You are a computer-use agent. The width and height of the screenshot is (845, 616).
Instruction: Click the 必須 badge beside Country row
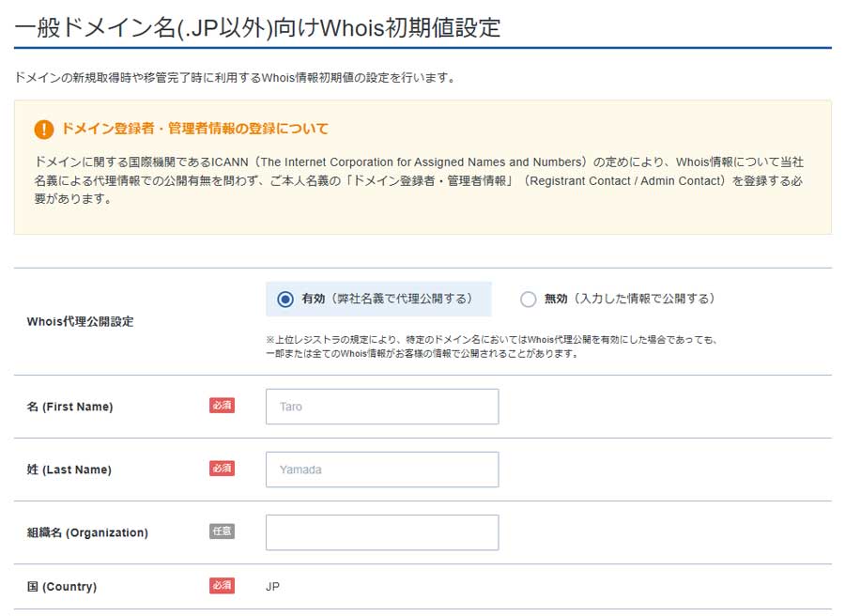coord(222,585)
